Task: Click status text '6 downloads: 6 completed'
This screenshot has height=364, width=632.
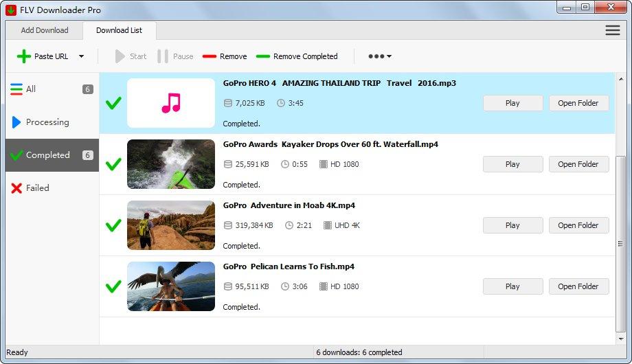Action: [x=359, y=352]
